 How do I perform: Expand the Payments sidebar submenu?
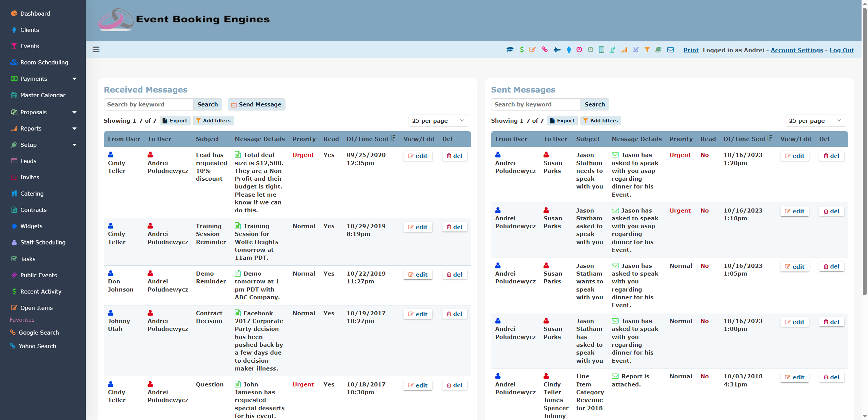74,79
